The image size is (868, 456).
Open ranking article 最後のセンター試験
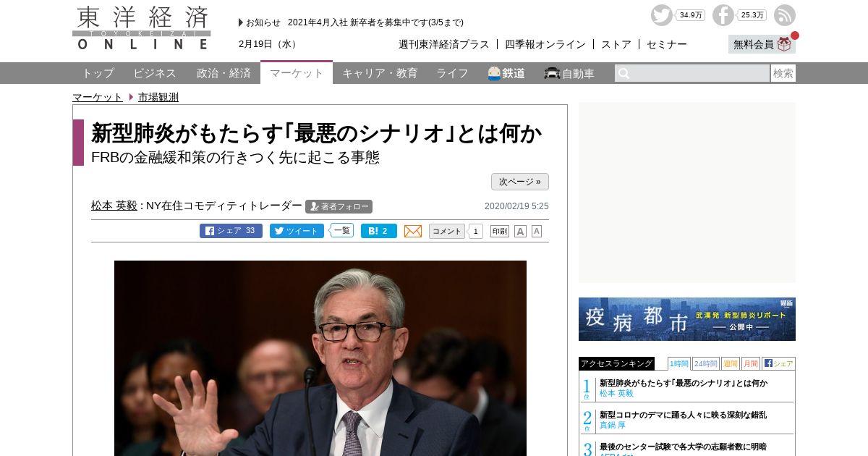684,447
